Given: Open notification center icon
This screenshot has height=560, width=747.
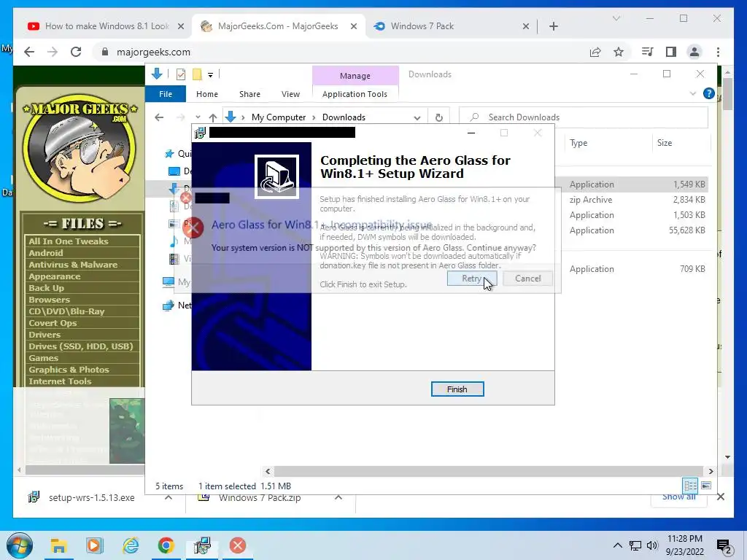Looking at the screenshot, I should tap(724, 546).
